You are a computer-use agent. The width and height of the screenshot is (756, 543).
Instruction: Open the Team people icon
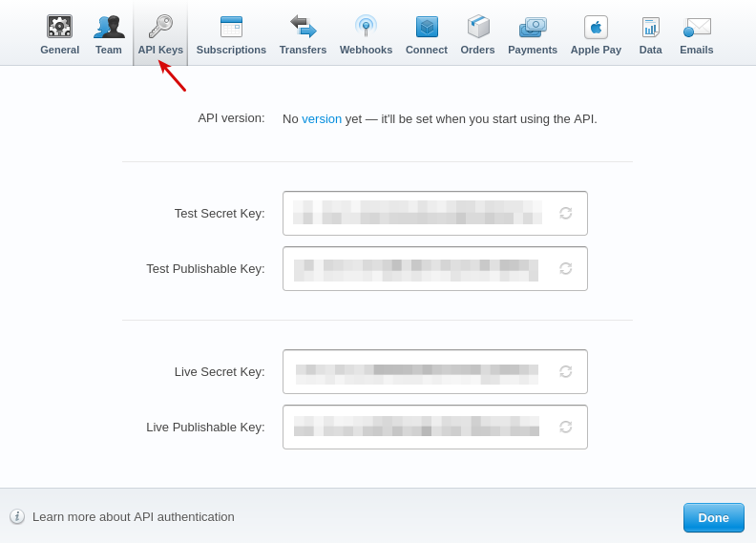(x=109, y=27)
